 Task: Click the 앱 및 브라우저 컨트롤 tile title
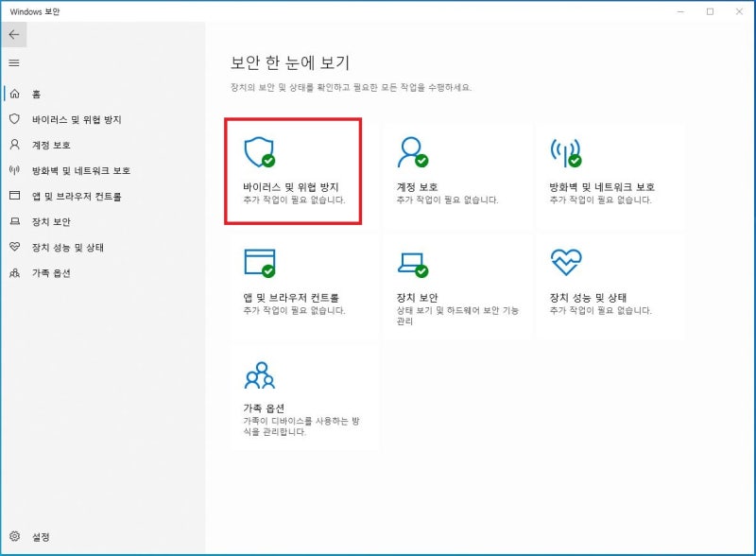291,297
